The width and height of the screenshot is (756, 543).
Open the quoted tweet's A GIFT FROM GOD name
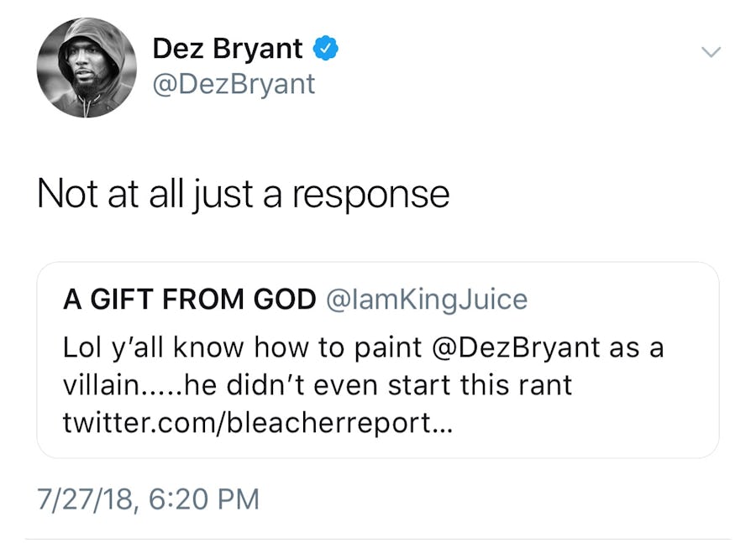pyautogui.click(x=189, y=300)
